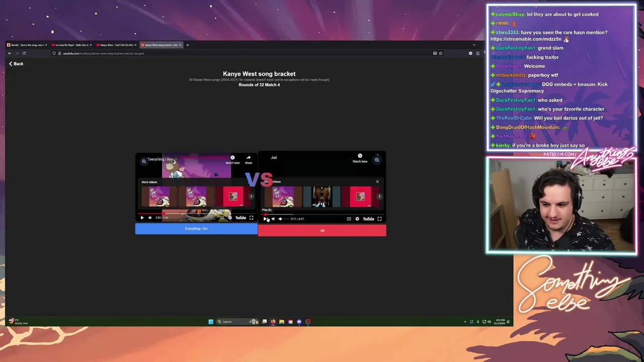The width and height of the screenshot is (644, 362).
Task: Select Graduation bear thumbnail in Jail player
Action: pos(283,197)
